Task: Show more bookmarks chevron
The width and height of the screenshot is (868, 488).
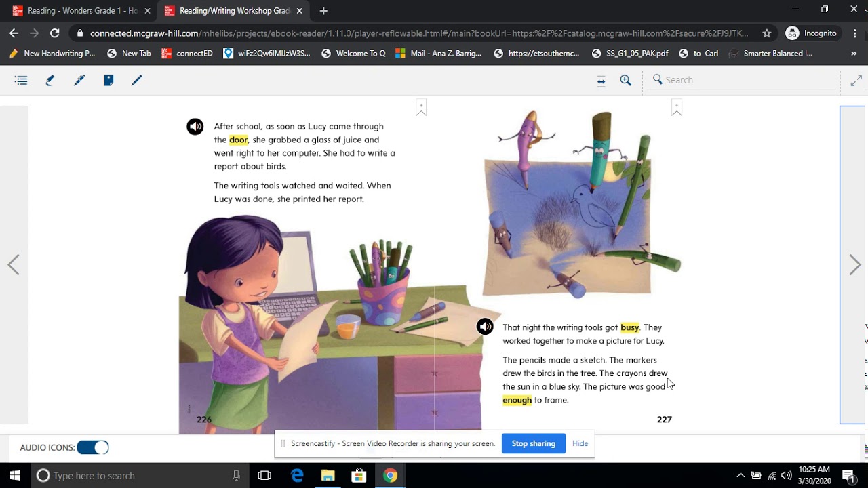Action: pyautogui.click(x=854, y=53)
